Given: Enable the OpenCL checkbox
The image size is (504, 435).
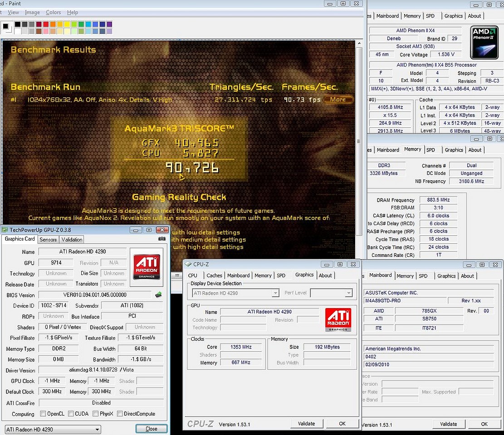Looking at the screenshot, I should click(43, 414).
